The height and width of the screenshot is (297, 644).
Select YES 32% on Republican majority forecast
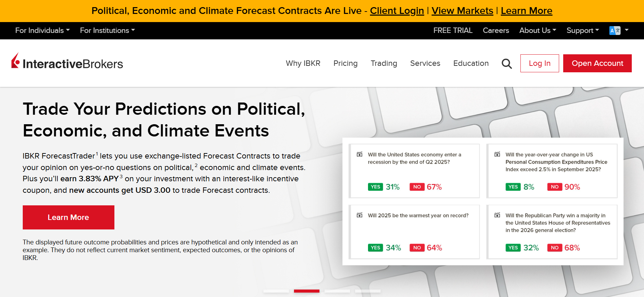[x=522, y=248]
